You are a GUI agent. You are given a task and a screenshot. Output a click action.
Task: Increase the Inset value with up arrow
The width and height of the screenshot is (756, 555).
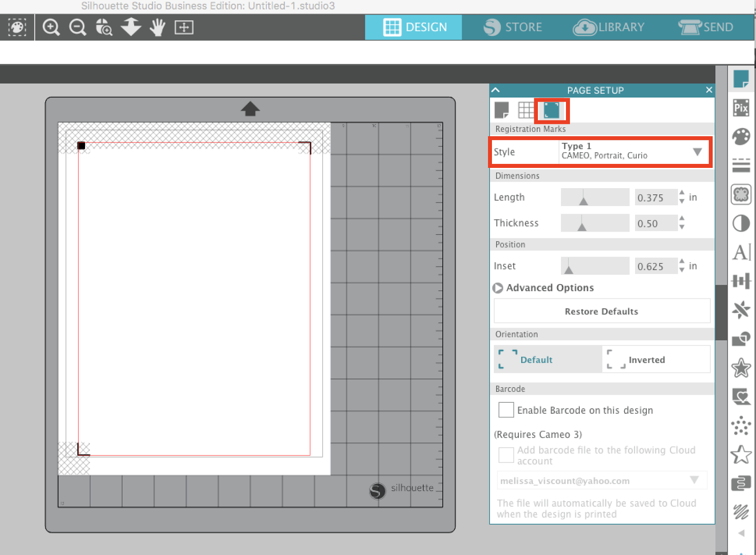pos(681,261)
